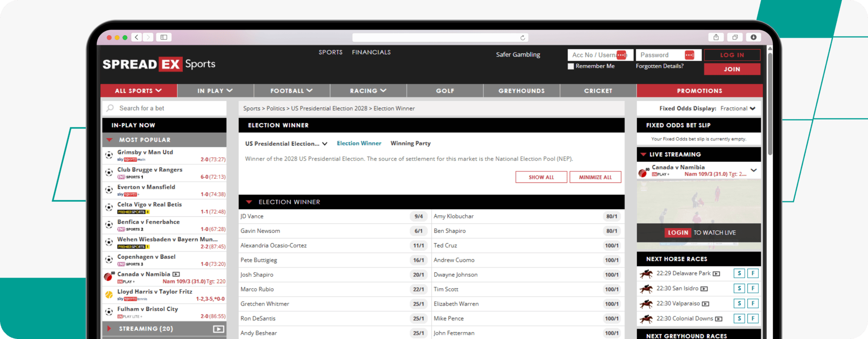Click football icon beside Club Brugge v Rangers
Viewport: 868px width, 339px height.
109,173
